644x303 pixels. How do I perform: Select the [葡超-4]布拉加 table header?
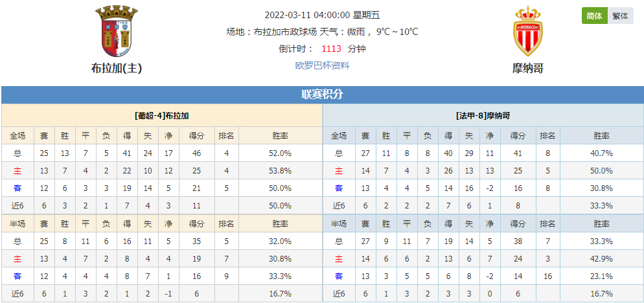[162, 116]
